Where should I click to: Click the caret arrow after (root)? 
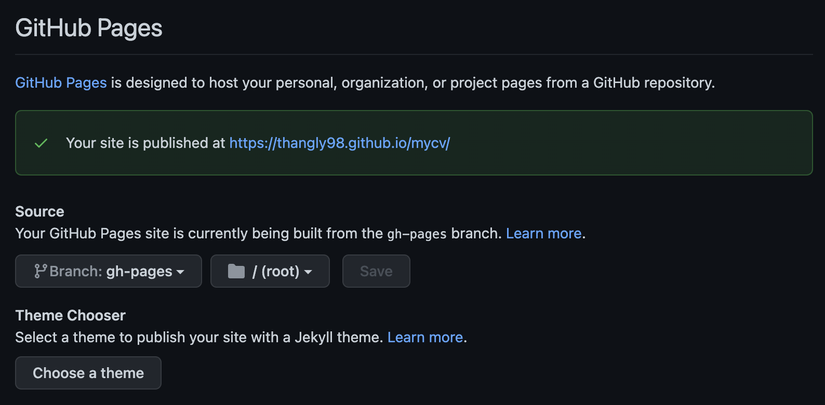coord(309,272)
